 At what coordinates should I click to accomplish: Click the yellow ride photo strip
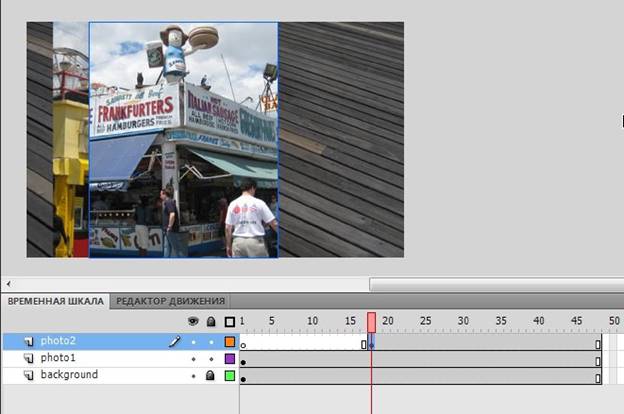(x=71, y=139)
